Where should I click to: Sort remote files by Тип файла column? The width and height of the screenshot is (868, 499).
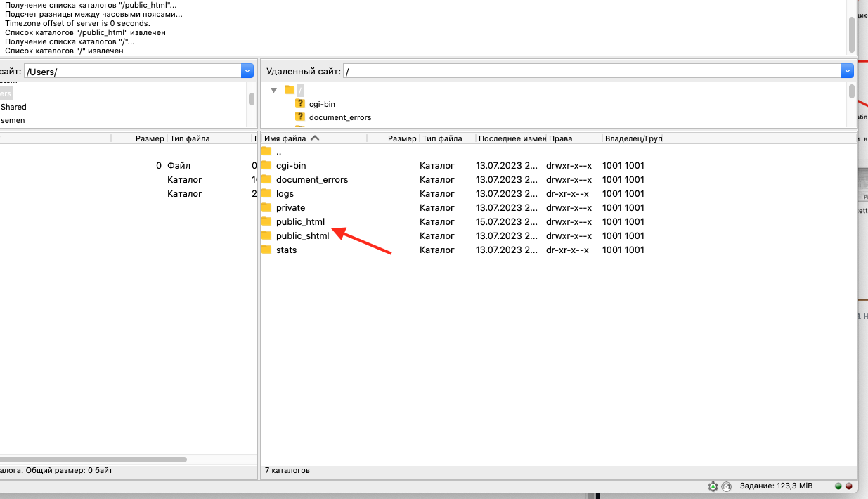(x=447, y=138)
